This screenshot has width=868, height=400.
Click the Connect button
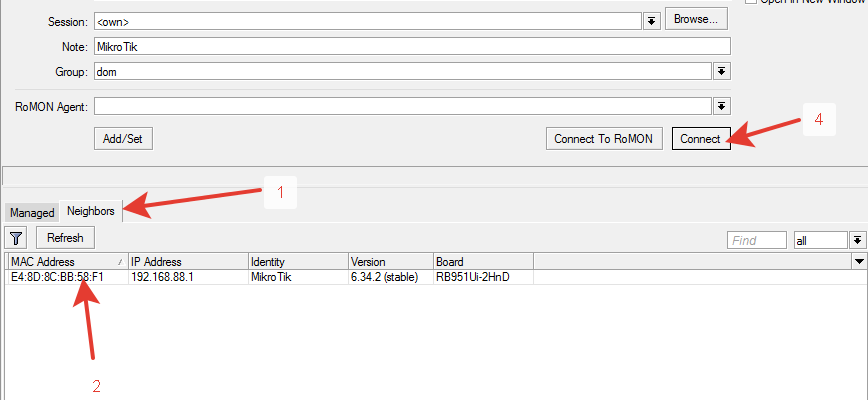coord(700,139)
